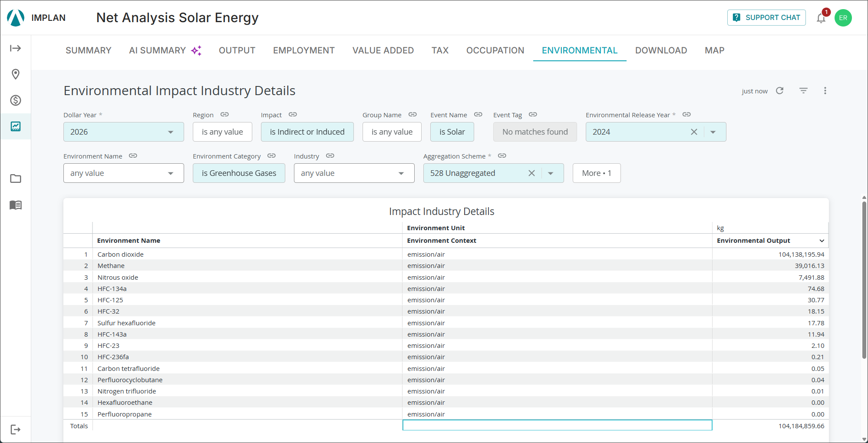Expand the Environmental Release Year dropdown arrow
Viewport: 868px width, 443px height.
(713, 132)
